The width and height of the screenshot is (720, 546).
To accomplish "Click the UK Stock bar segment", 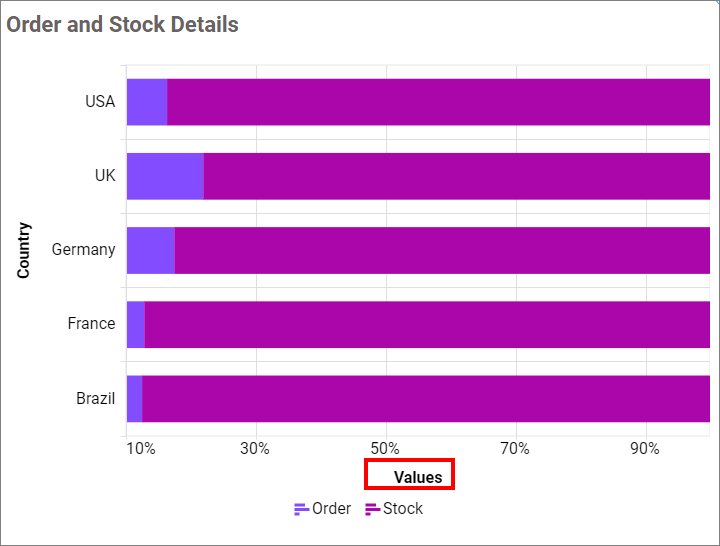I will pos(456,176).
